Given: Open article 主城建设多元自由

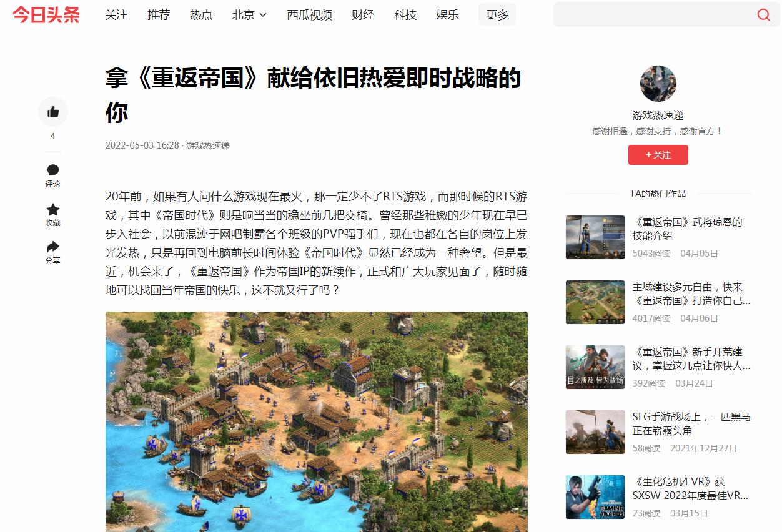Looking at the screenshot, I should click(691, 293).
